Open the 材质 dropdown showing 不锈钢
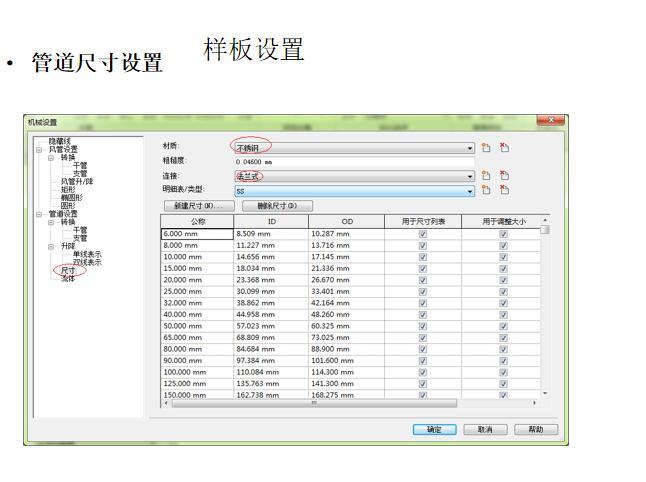This screenshot has height=482, width=646. 469,147
